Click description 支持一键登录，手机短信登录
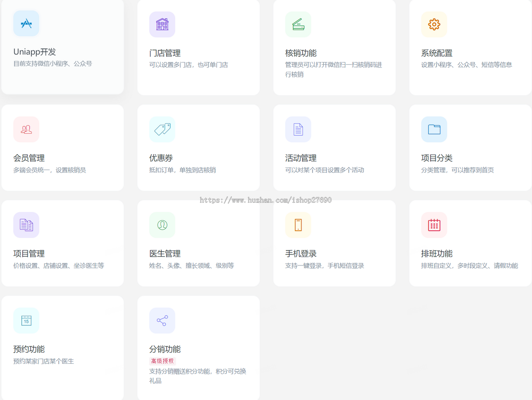 click(x=325, y=266)
